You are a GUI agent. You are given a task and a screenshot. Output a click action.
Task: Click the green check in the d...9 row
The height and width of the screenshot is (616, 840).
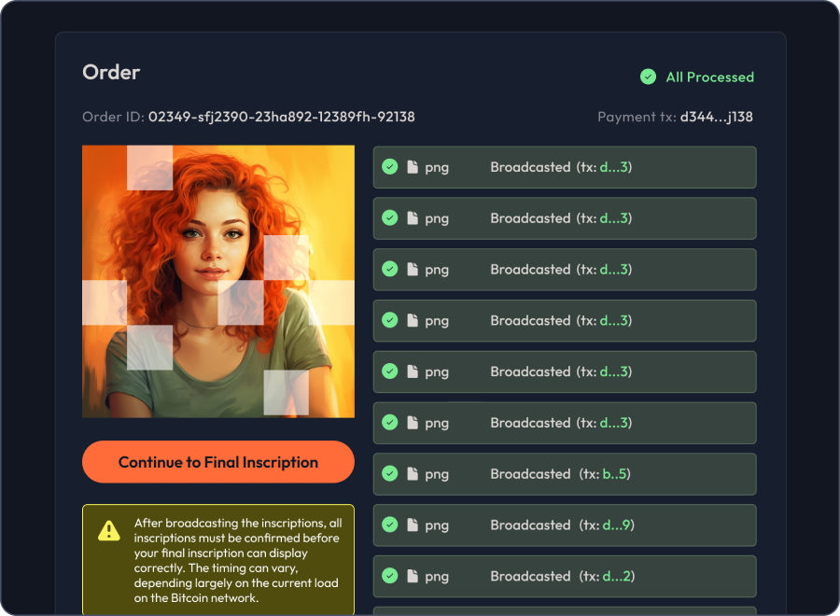click(390, 525)
